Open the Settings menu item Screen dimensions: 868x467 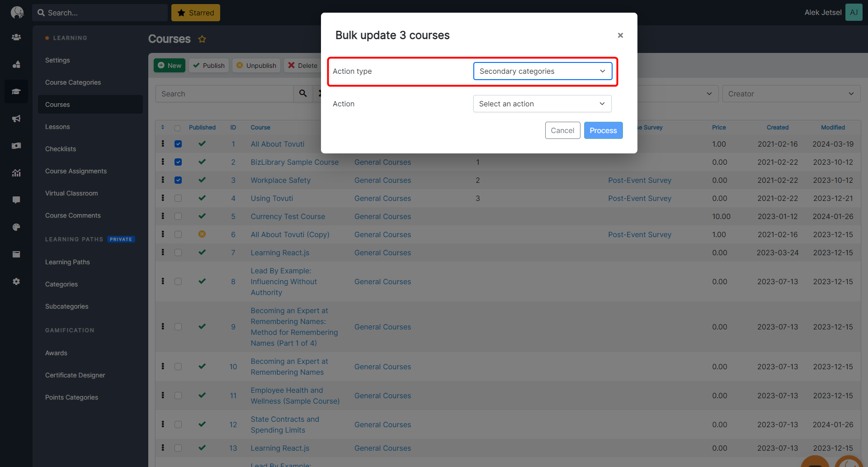click(x=57, y=60)
